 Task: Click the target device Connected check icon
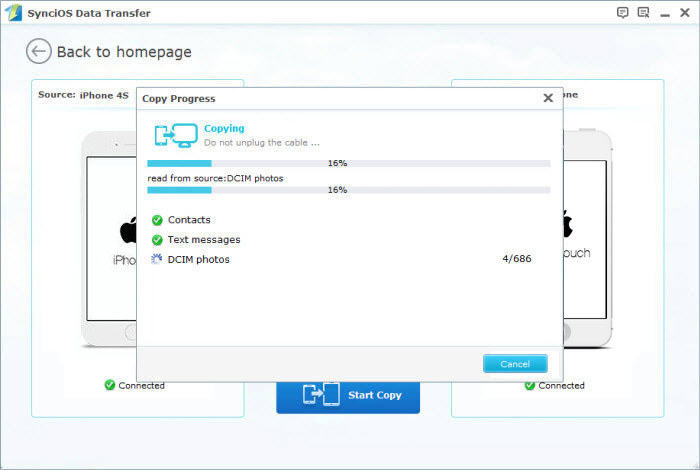click(529, 386)
